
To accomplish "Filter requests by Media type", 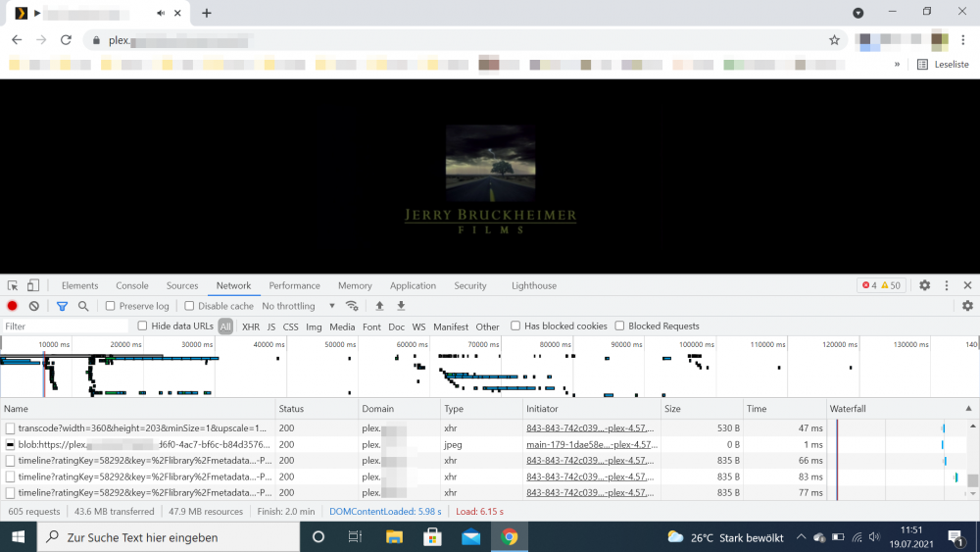I will [342, 326].
